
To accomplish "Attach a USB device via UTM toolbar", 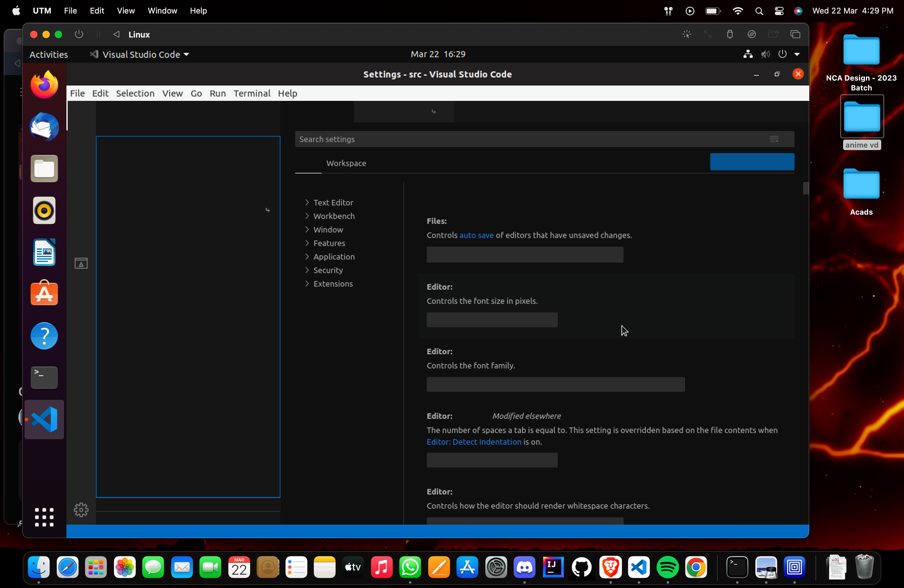I will pos(730,34).
